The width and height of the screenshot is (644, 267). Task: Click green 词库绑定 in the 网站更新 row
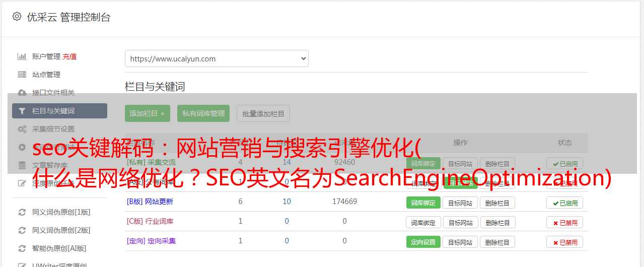pyautogui.click(x=423, y=203)
